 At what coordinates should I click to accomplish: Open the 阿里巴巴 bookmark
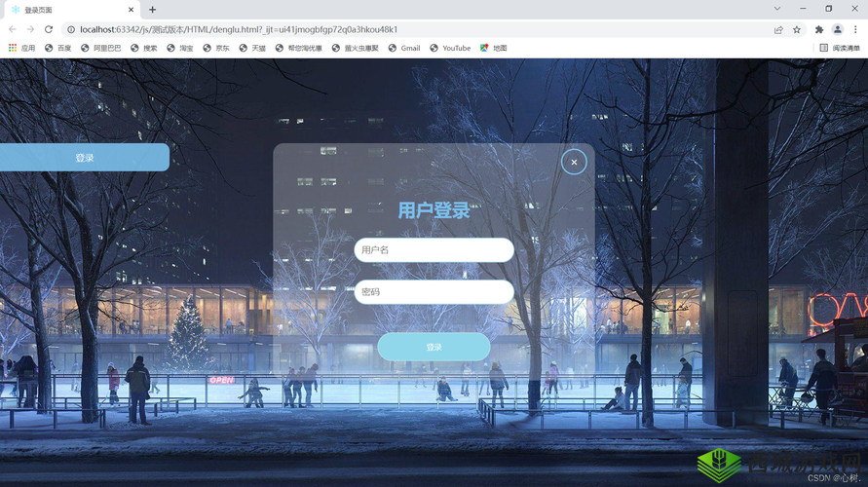100,48
